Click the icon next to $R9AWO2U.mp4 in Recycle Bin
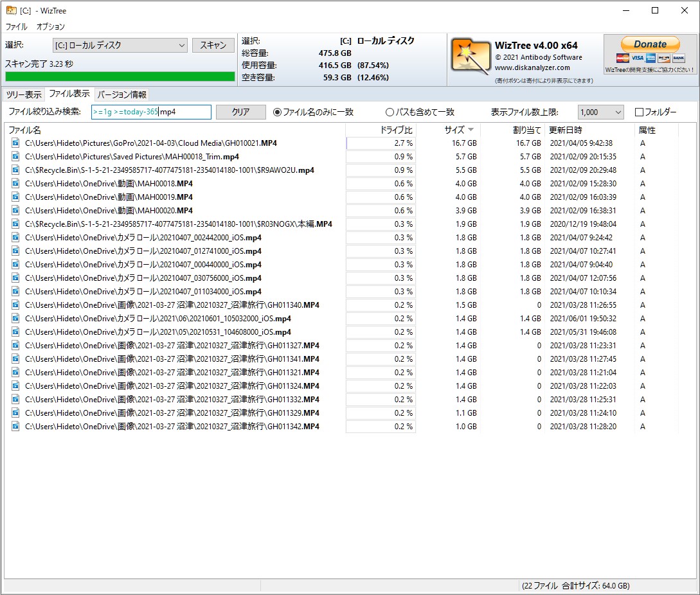 15,170
